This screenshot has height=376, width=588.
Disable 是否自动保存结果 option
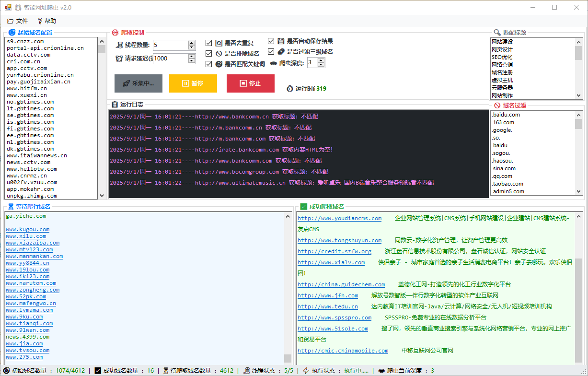[x=271, y=41]
